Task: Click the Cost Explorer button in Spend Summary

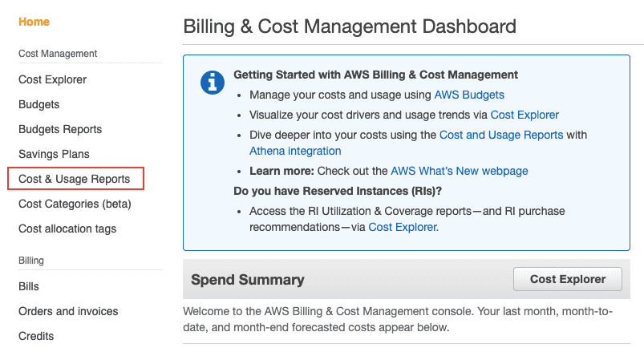Action: coord(568,279)
